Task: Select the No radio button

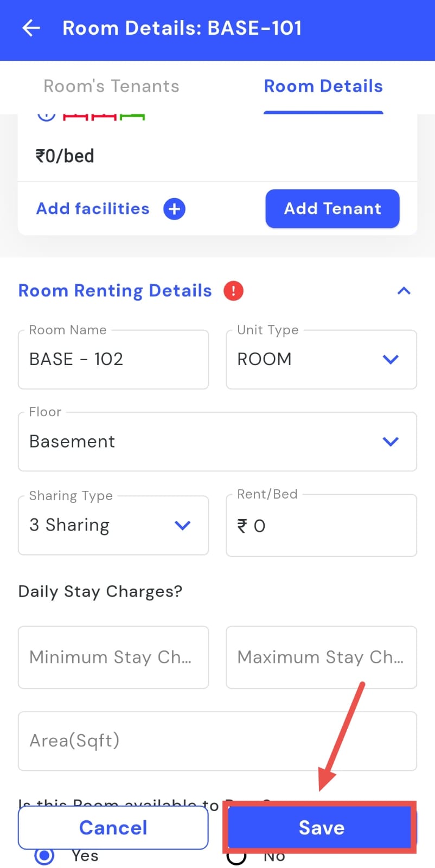Action: click(236, 858)
